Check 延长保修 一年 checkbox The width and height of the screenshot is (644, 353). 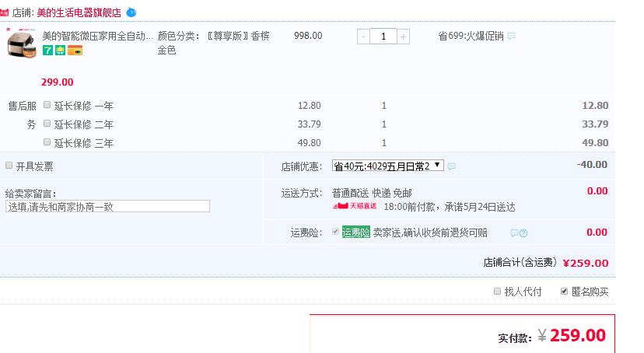pyautogui.click(x=47, y=105)
